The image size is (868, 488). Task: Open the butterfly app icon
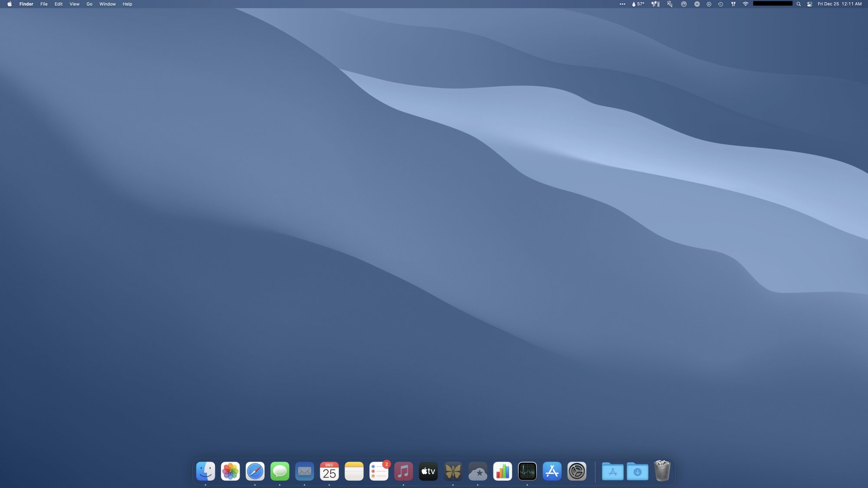click(x=453, y=472)
